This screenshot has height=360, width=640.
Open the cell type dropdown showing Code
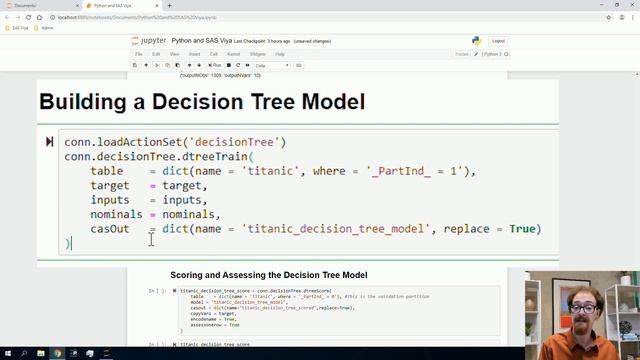[271, 65]
